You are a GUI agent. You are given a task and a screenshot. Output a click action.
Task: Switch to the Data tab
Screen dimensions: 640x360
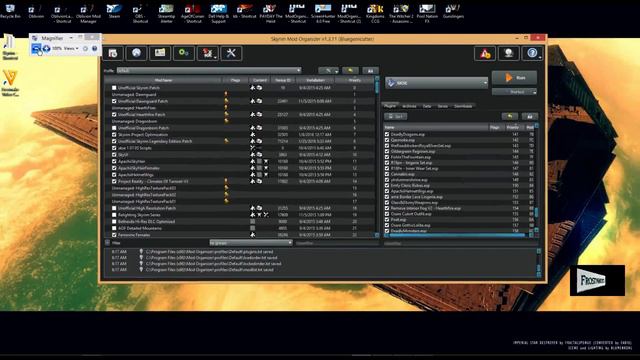(x=427, y=106)
